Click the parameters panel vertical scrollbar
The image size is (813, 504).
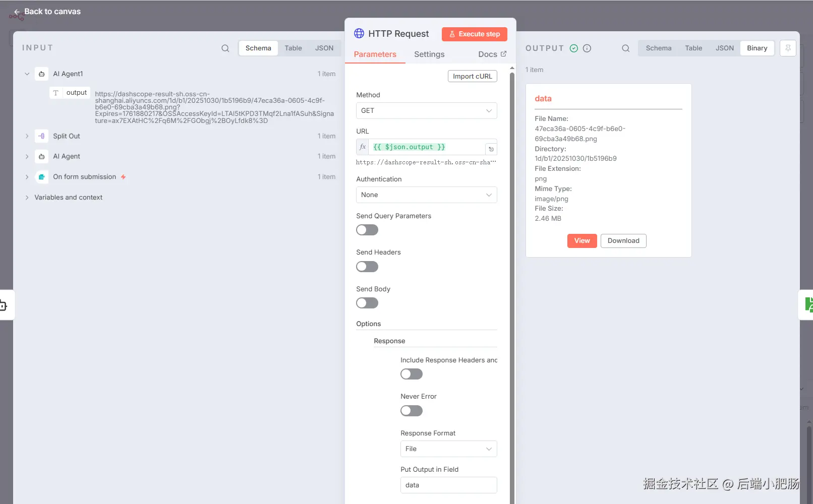pyautogui.click(x=512, y=252)
